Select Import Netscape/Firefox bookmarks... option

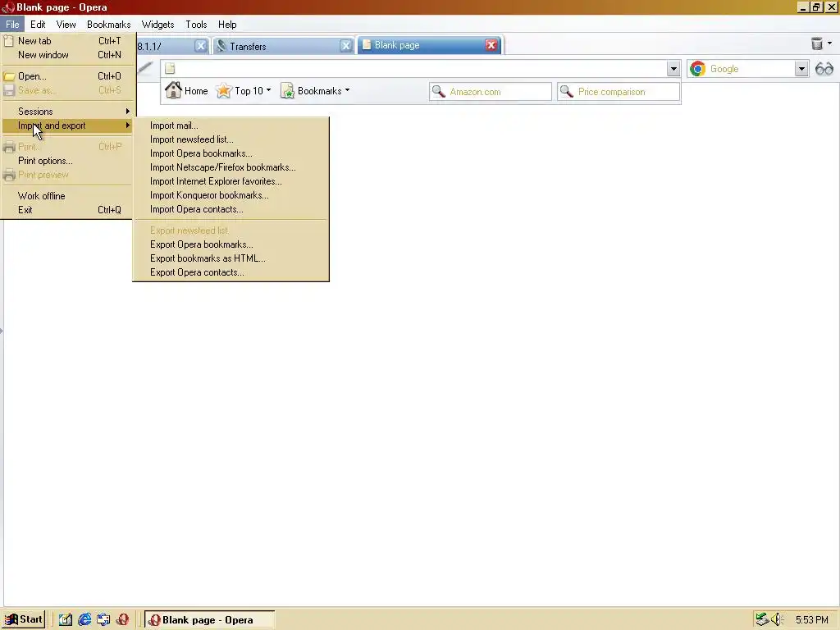pos(231,167)
